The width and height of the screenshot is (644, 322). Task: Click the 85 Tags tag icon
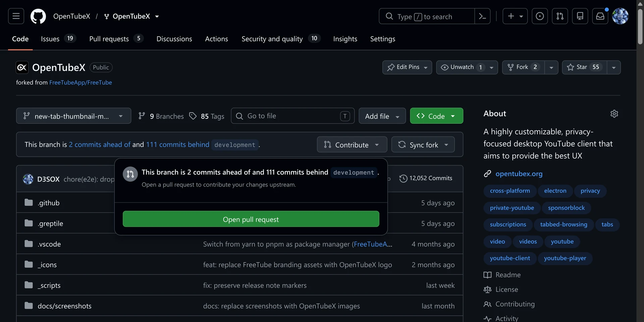click(x=193, y=116)
